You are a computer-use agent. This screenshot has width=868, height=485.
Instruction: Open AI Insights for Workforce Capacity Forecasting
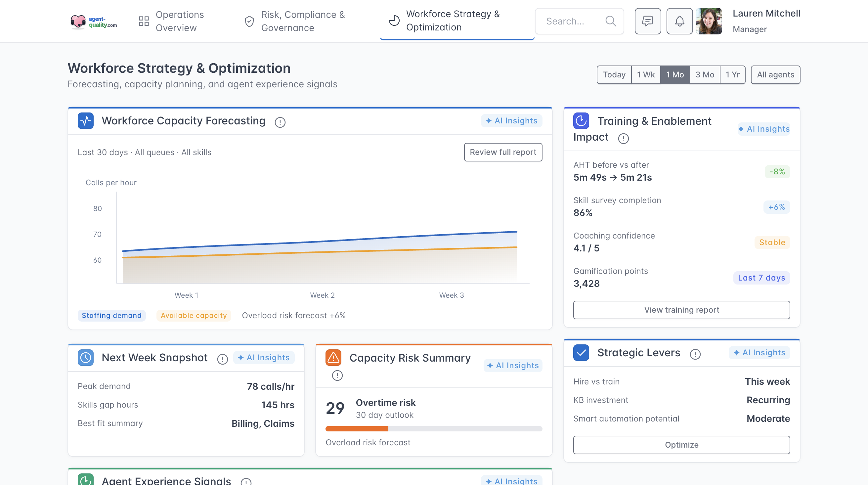pyautogui.click(x=511, y=121)
